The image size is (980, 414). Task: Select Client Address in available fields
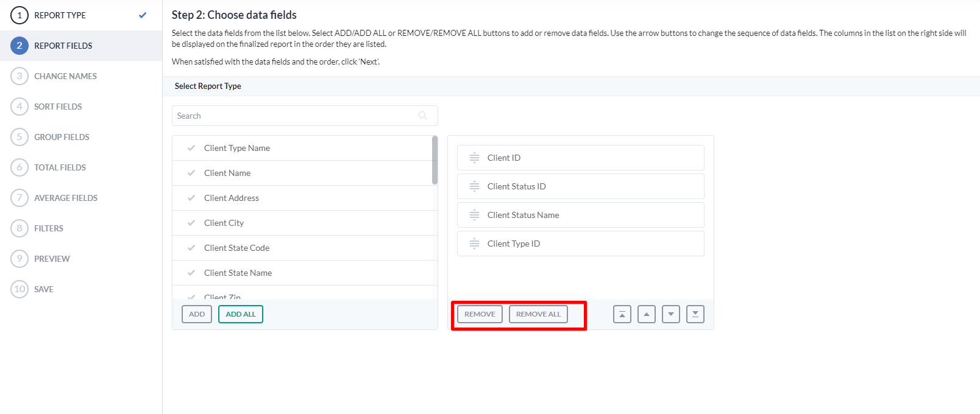click(x=302, y=198)
